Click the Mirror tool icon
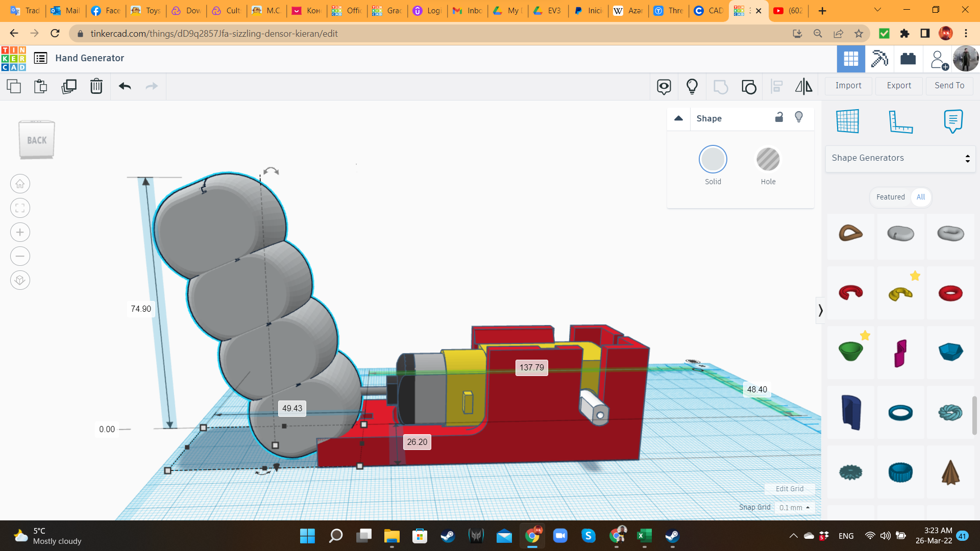The height and width of the screenshot is (551, 980). tap(803, 86)
